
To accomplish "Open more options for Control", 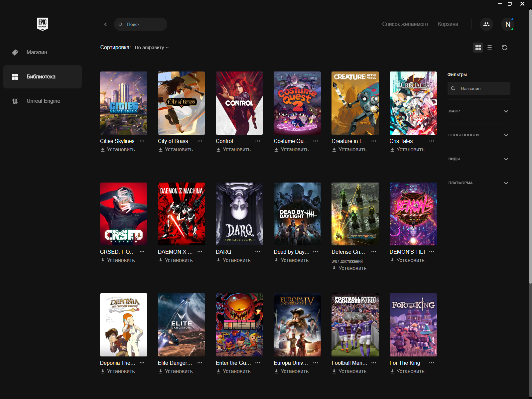I will (x=258, y=141).
